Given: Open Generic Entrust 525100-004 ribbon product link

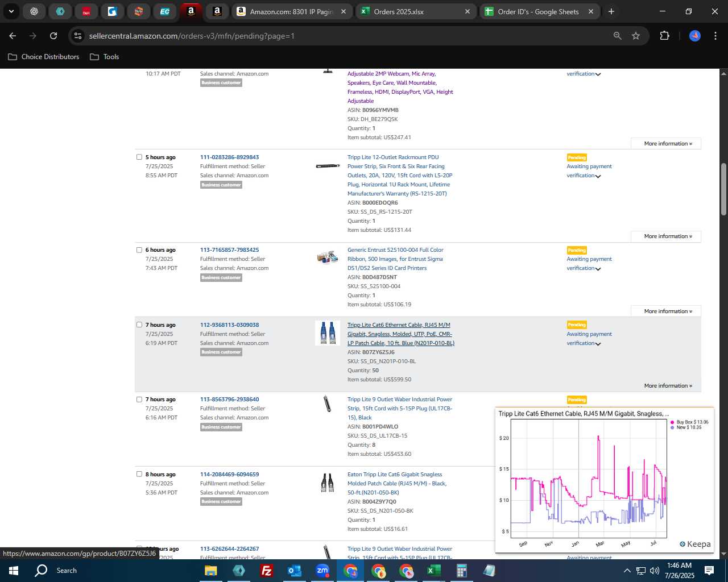Looking at the screenshot, I should click(x=395, y=259).
